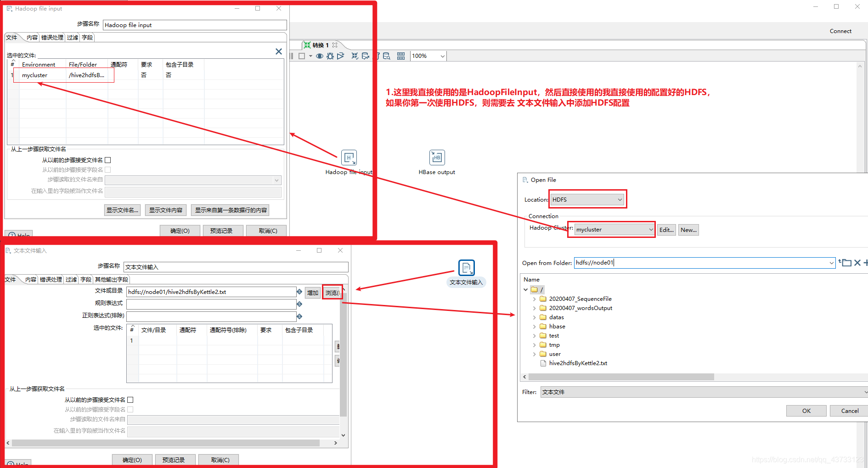
Task: Click the root folder icon in tree
Action: click(534, 290)
